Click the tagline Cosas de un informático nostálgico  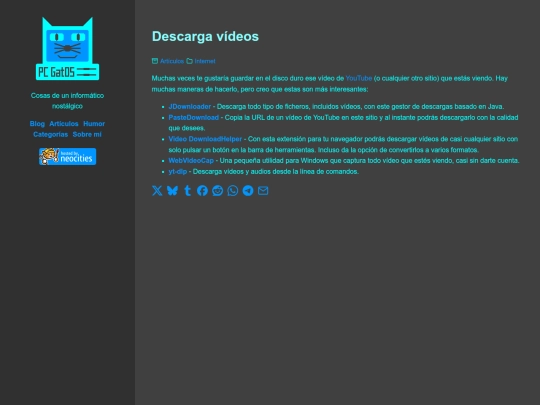(x=68, y=101)
